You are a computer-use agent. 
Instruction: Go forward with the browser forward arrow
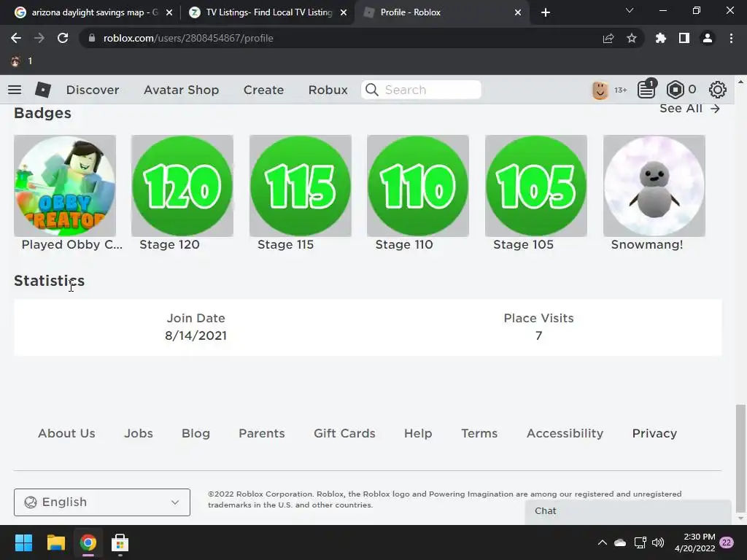39,38
